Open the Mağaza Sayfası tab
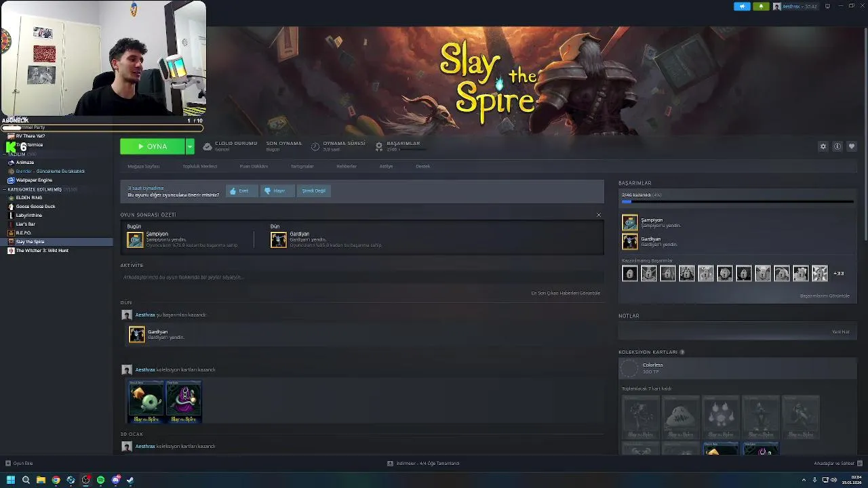The width and height of the screenshot is (868, 488). click(144, 166)
